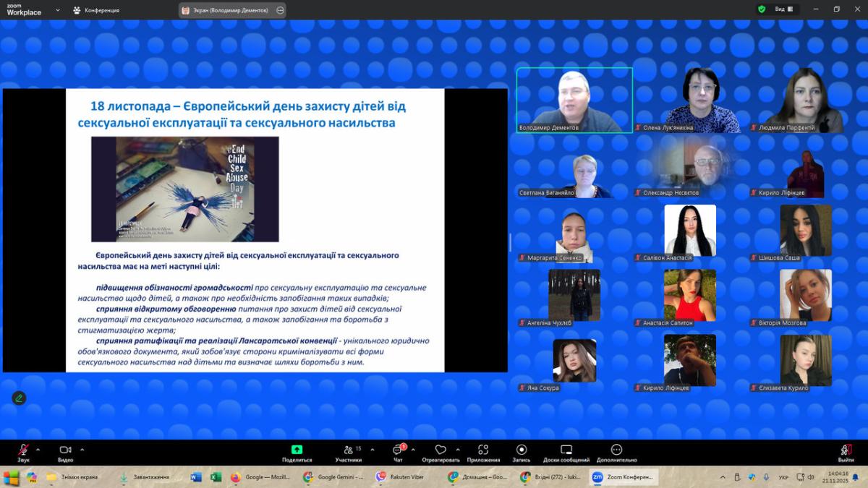Image resolution: width=868 pixels, height=488 pixels.
Task: Expand video options arrow next to Видео
Action: click(x=82, y=449)
